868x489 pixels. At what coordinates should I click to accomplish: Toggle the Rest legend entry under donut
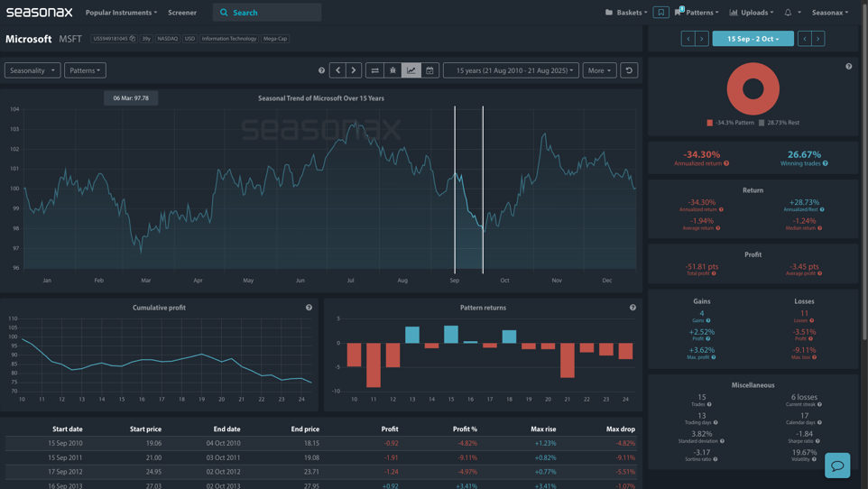coord(780,123)
